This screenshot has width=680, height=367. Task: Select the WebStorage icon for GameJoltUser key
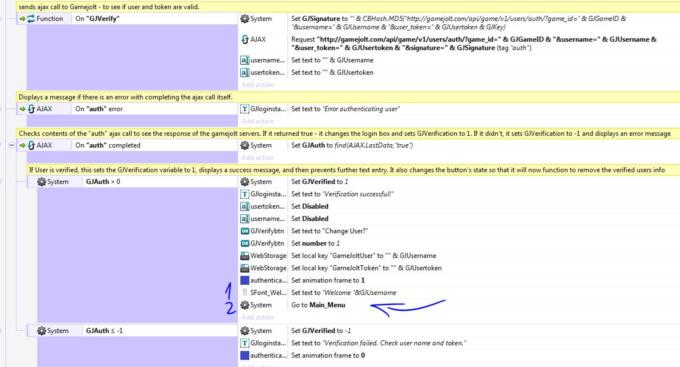click(245, 256)
